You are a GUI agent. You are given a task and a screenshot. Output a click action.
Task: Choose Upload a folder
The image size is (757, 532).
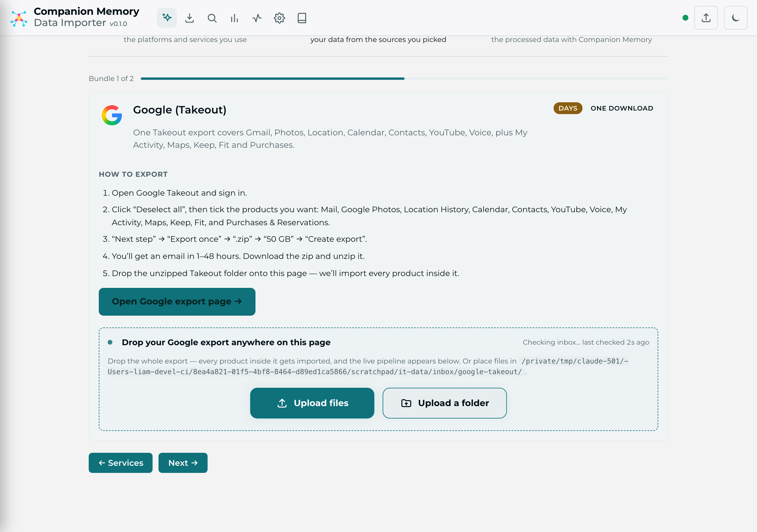point(444,403)
